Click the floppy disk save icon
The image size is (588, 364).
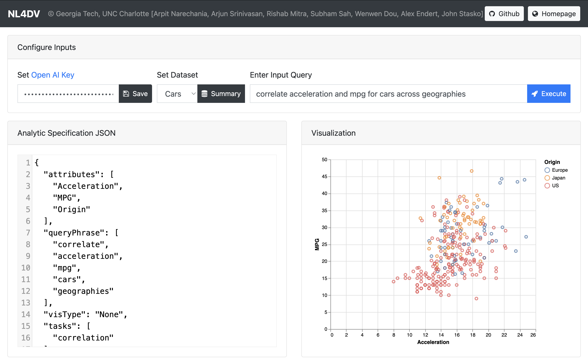tap(126, 94)
